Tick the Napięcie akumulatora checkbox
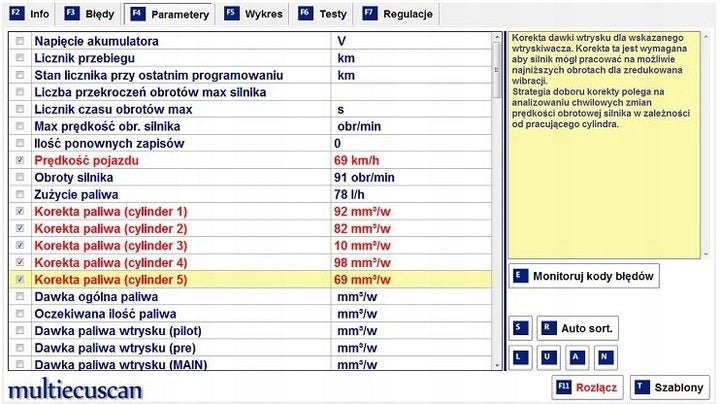 point(20,41)
